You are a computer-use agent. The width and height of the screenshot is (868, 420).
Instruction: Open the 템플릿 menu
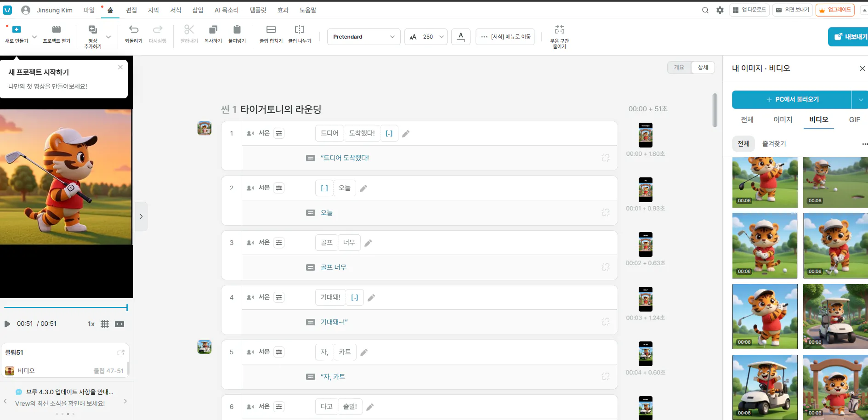click(258, 10)
